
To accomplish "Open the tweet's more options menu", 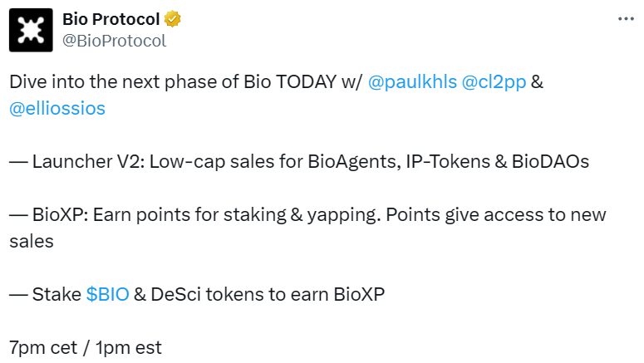I will [x=625, y=19].
